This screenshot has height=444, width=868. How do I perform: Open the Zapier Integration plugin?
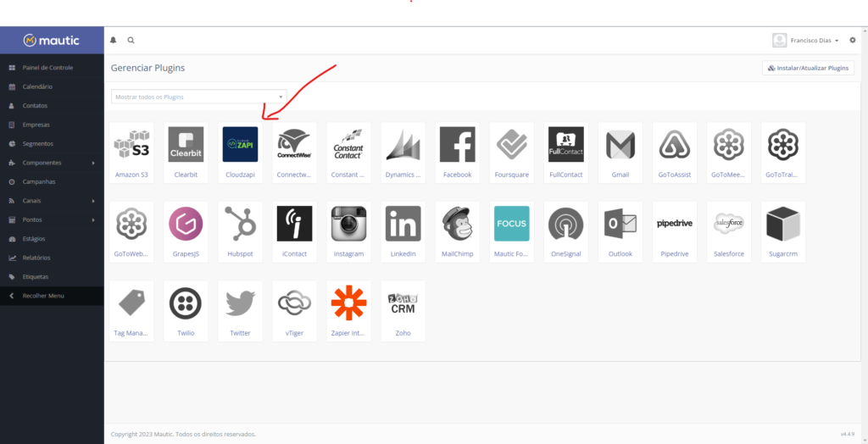(348, 311)
